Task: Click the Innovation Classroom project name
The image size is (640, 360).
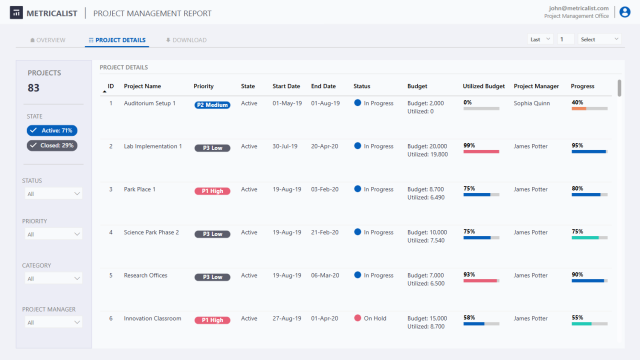Action: pos(152,318)
